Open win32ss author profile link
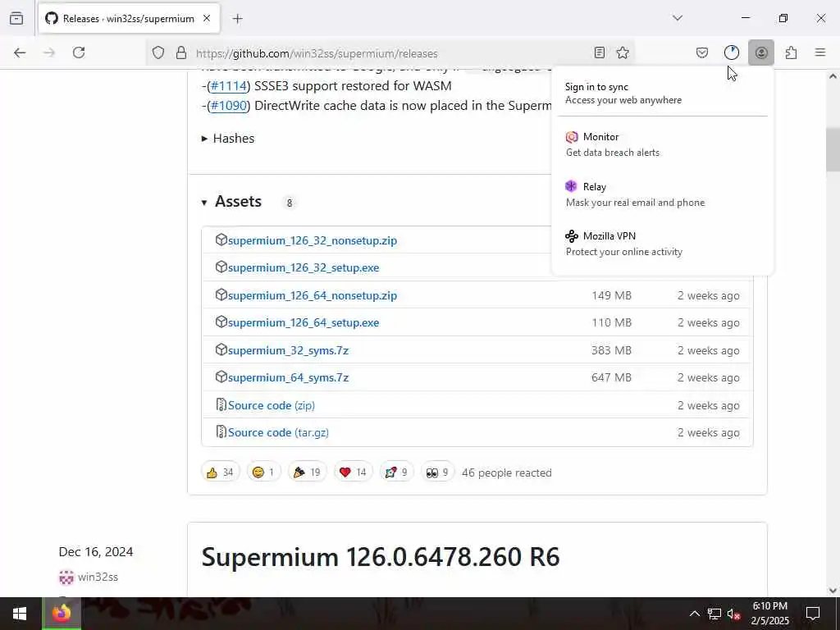The width and height of the screenshot is (840, 630). (98, 577)
